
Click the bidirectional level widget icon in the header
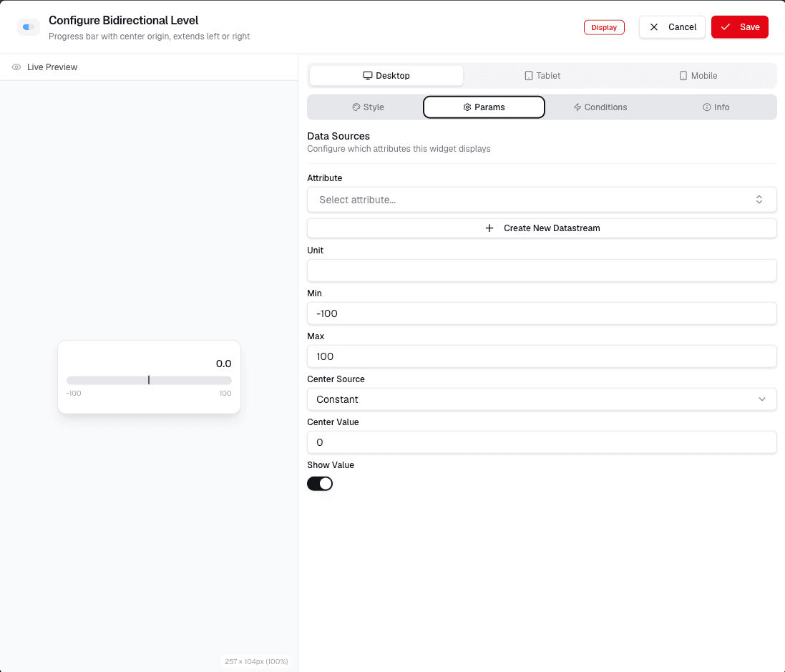pos(29,27)
